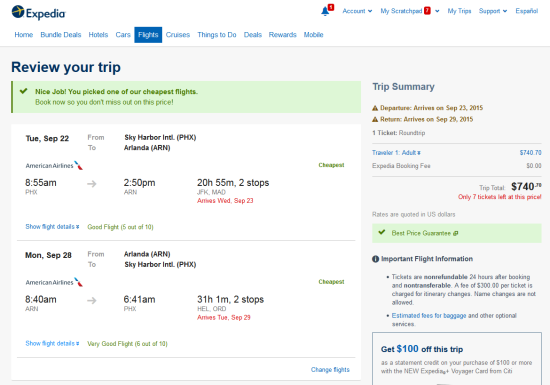550x385 pixels.
Task: Open the Cruises tab
Action: (178, 35)
